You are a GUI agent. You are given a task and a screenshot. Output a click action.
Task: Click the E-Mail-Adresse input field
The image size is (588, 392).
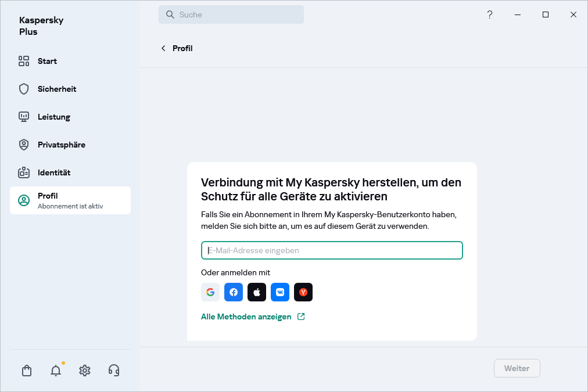coord(332,250)
